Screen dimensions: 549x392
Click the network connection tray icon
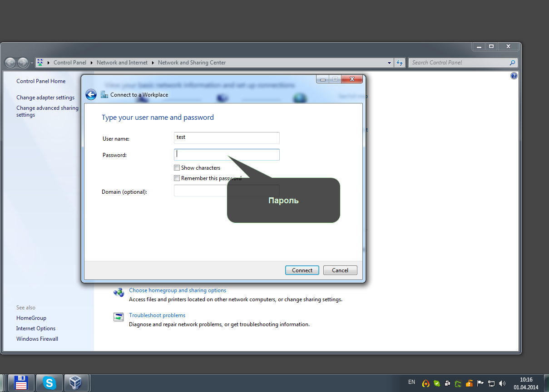point(491,383)
